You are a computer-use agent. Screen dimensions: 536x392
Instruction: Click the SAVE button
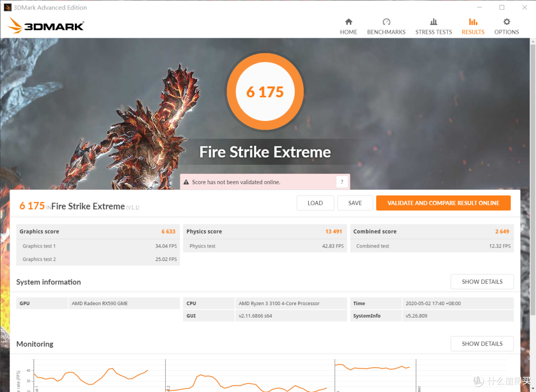coord(355,203)
